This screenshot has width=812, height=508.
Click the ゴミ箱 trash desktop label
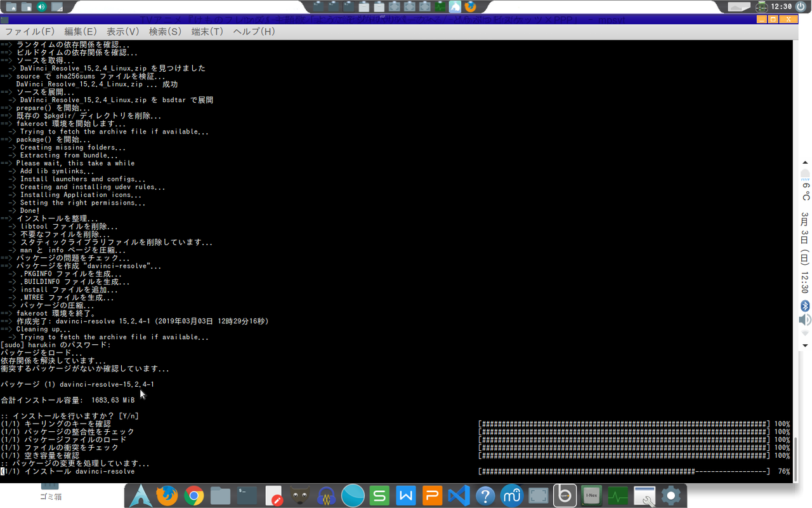(50, 497)
